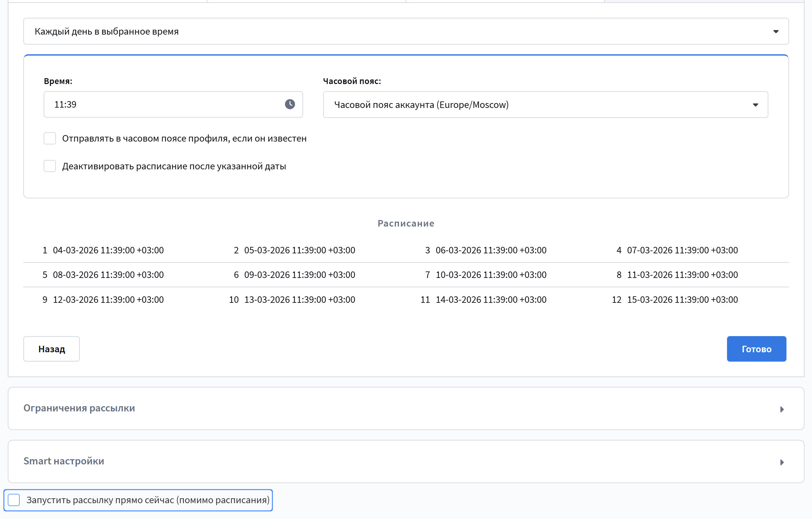Expand the Smart настройки section
The height and width of the screenshot is (519, 812).
[x=64, y=461]
